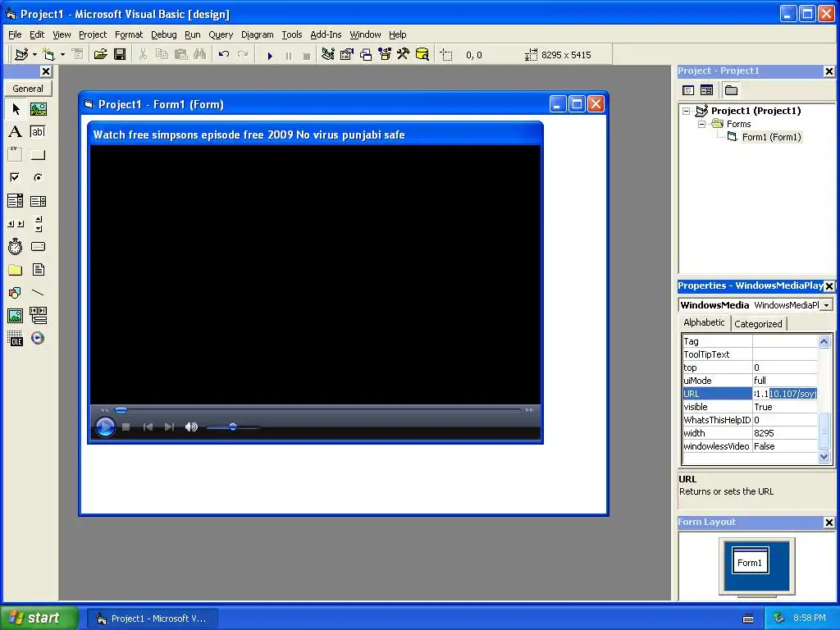This screenshot has width=840, height=630.
Task: Open Data View Window from toolbar
Action: click(422, 55)
